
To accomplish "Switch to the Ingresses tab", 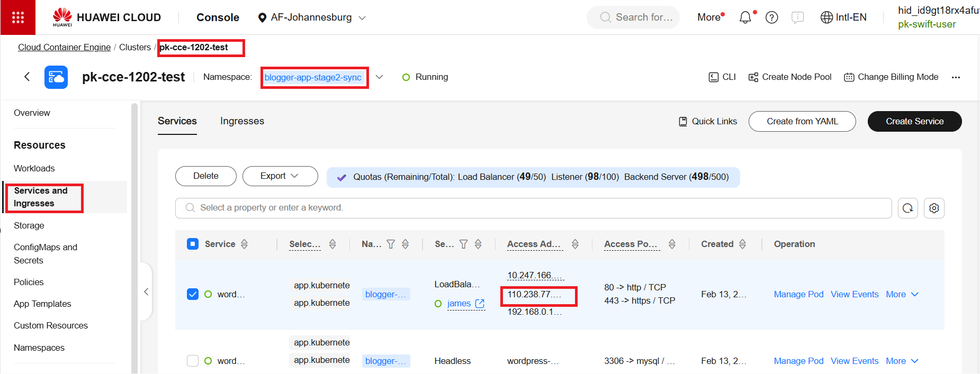I will pos(242,121).
